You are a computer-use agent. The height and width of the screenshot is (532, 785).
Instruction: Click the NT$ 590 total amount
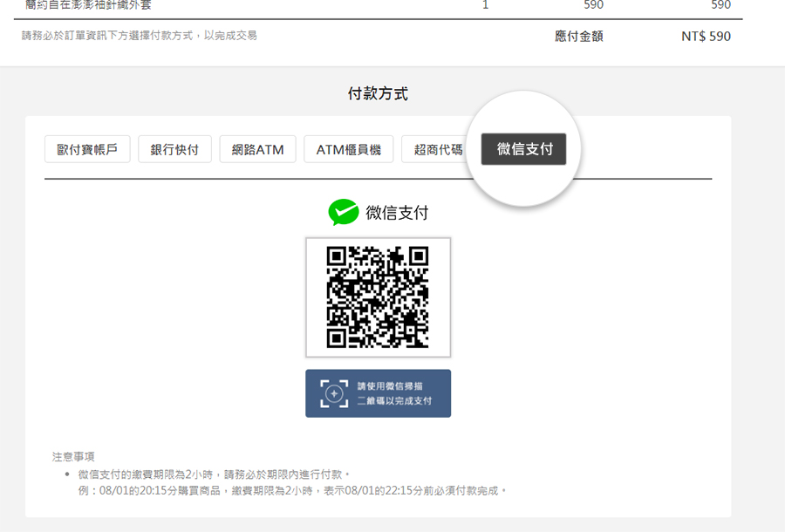click(x=706, y=36)
